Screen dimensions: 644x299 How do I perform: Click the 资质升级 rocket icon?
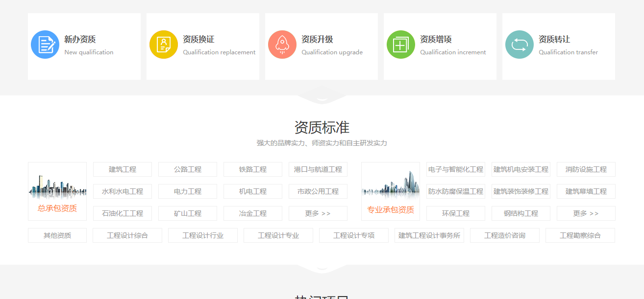[x=282, y=44]
